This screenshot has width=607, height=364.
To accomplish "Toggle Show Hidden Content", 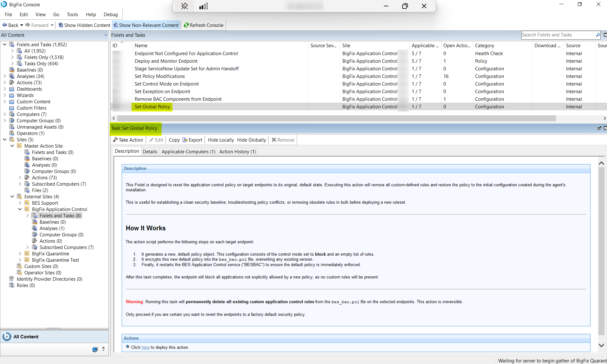I will pos(84,25).
